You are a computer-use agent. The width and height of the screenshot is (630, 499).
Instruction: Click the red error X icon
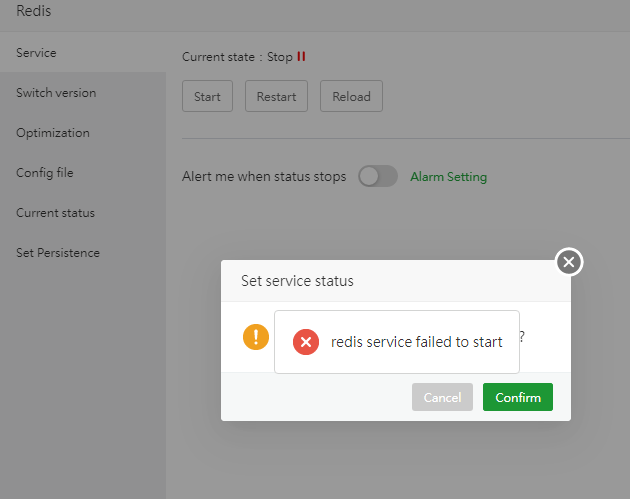(x=306, y=342)
